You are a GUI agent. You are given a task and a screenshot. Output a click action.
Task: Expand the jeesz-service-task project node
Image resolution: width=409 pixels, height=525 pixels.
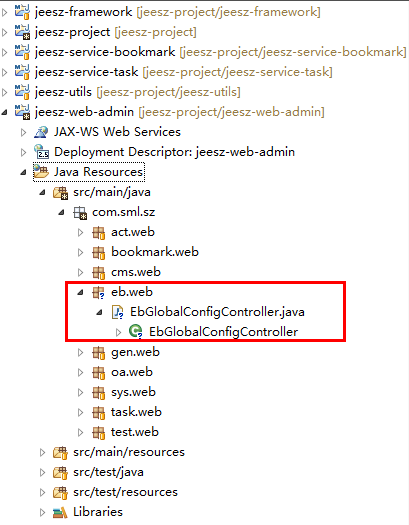click(x=4, y=72)
